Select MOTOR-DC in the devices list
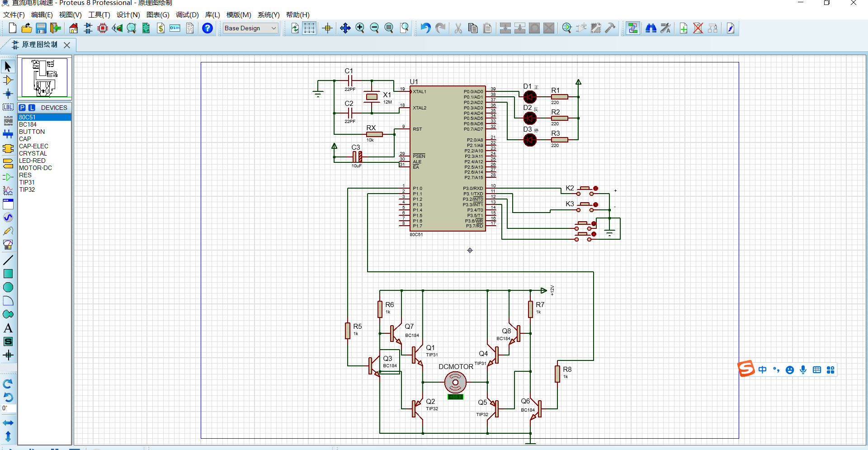 (x=35, y=168)
